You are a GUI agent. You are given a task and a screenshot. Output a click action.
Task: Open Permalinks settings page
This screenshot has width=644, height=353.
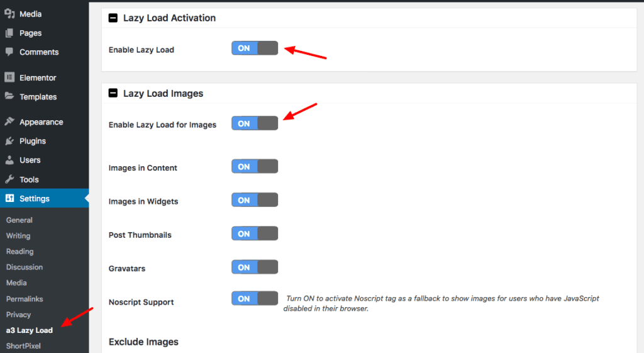[x=25, y=299]
